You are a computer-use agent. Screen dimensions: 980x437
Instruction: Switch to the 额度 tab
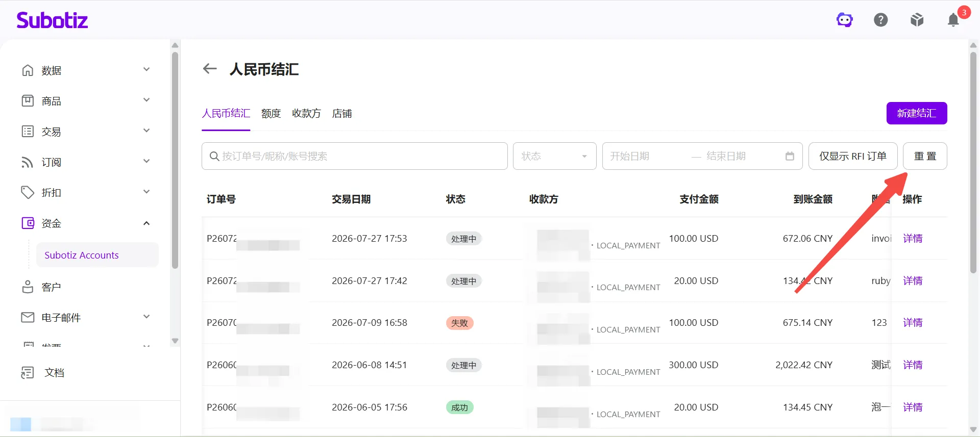point(271,113)
